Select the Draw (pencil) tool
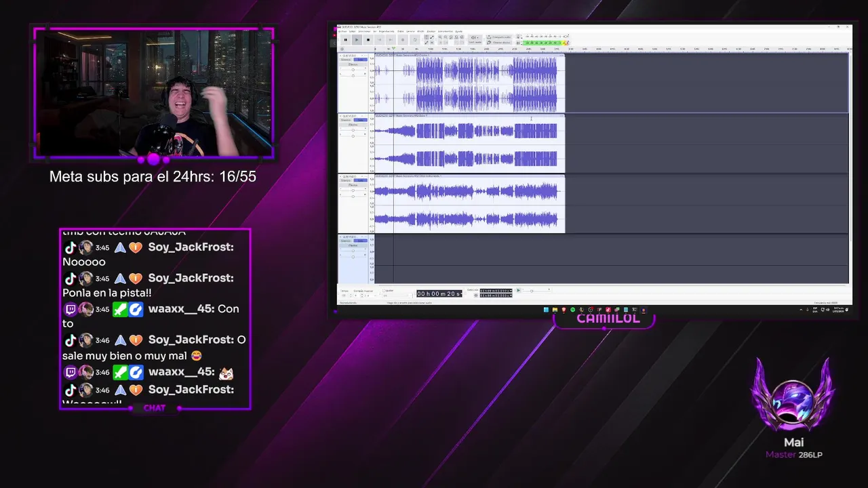 427,43
